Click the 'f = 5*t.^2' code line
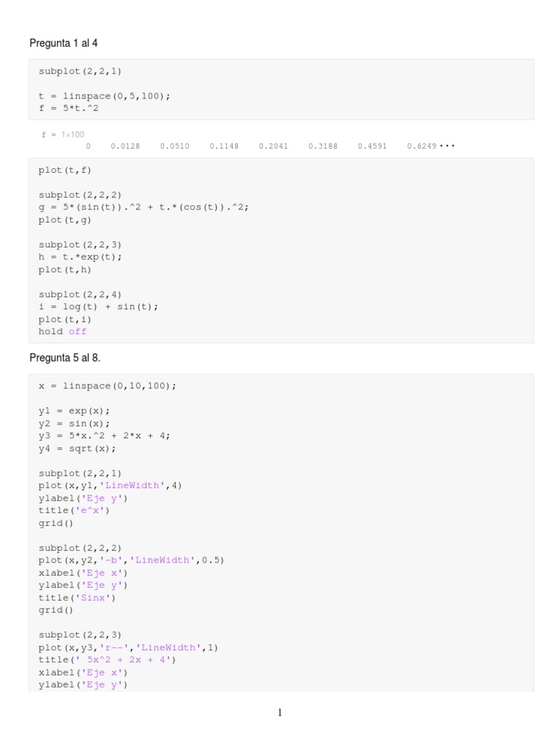The height and width of the screenshot is (747, 560). click(69, 108)
